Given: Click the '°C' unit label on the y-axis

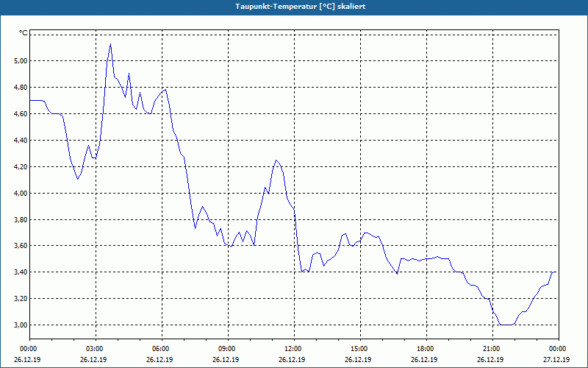Looking at the screenshot, I should point(24,33).
